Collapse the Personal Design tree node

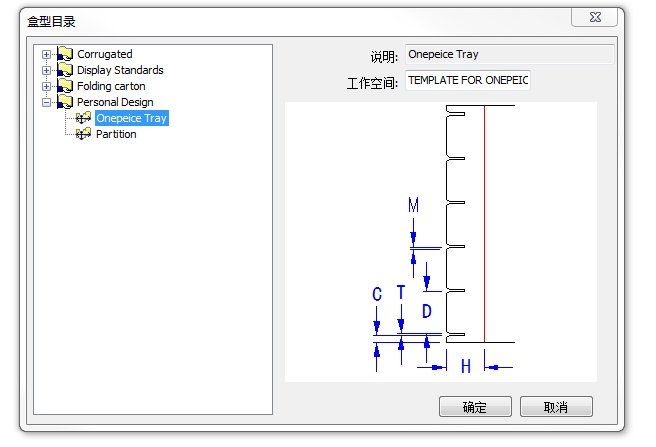pyautogui.click(x=46, y=102)
